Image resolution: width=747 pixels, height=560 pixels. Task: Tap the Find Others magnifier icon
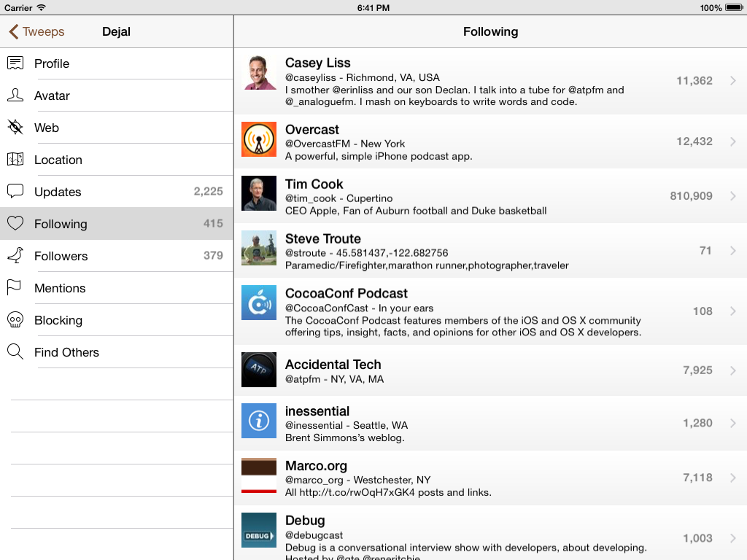click(x=15, y=352)
